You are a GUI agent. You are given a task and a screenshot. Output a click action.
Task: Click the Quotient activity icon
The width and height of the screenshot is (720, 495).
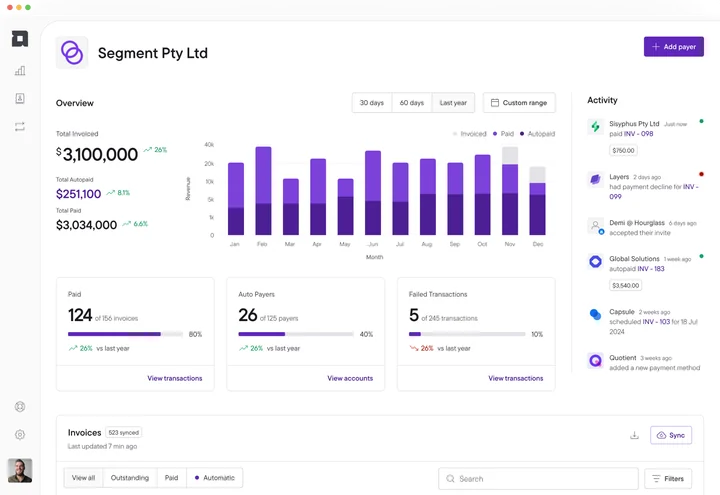[x=596, y=360]
